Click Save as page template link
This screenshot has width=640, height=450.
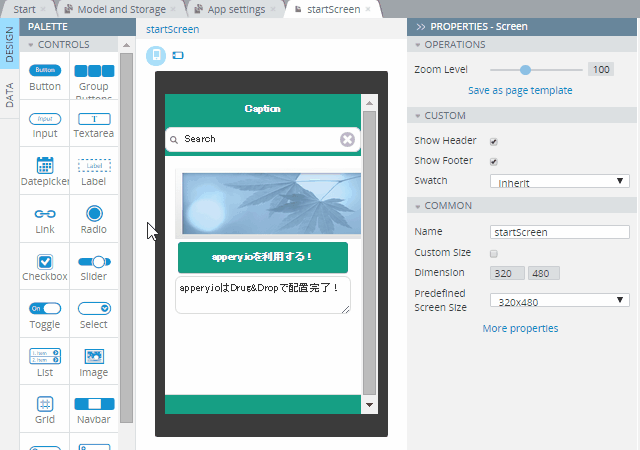click(x=520, y=90)
